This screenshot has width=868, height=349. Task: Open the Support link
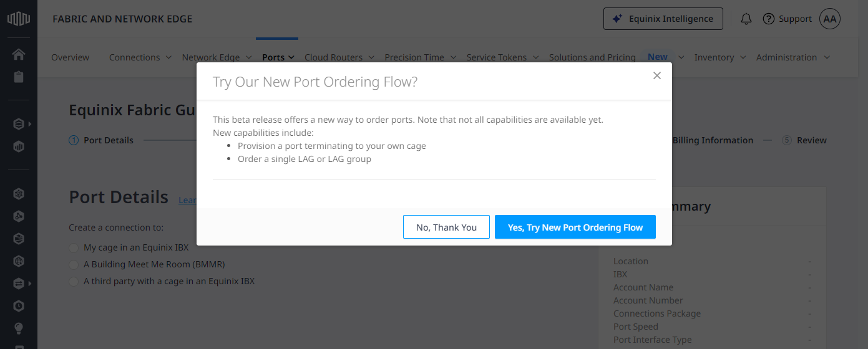[795, 19]
